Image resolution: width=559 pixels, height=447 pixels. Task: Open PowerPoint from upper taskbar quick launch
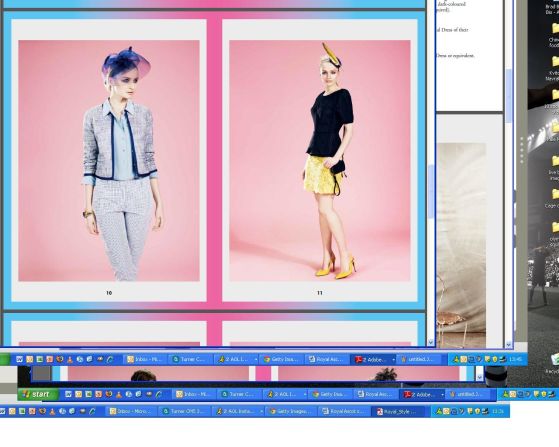pos(50,359)
